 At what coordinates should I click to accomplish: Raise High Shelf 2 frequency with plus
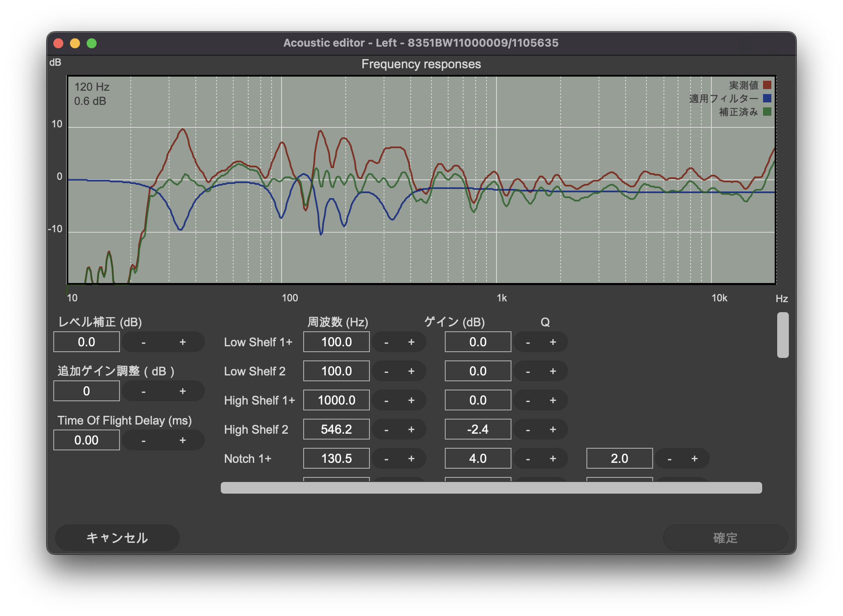tap(412, 430)
